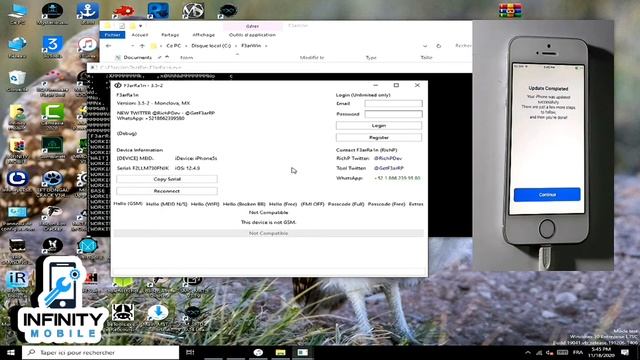Click the volume icon in system tray
Image resolution: width=640 pixels, height=360 pixels.
point(550,353)
